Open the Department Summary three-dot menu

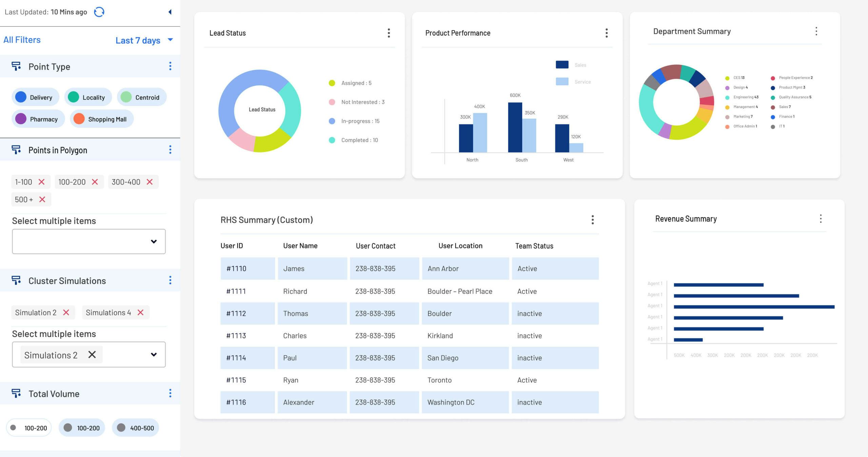point(816,31)
